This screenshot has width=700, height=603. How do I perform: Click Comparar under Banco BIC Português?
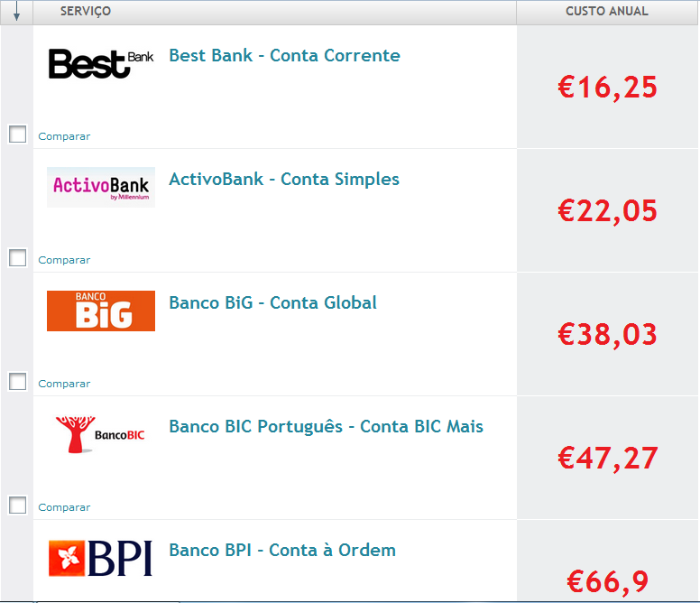click(64, 507)
